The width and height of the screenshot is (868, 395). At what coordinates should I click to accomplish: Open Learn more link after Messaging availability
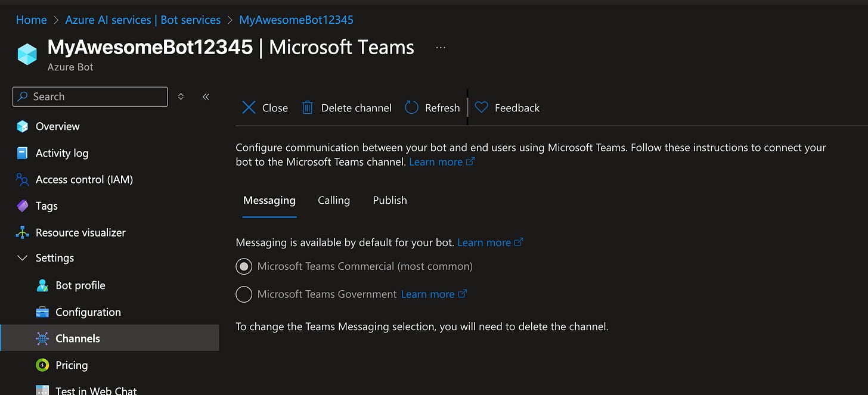(490, 242)
